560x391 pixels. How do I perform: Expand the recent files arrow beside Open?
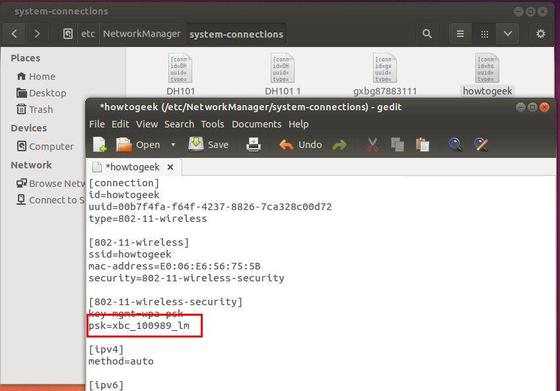[173, 145]
